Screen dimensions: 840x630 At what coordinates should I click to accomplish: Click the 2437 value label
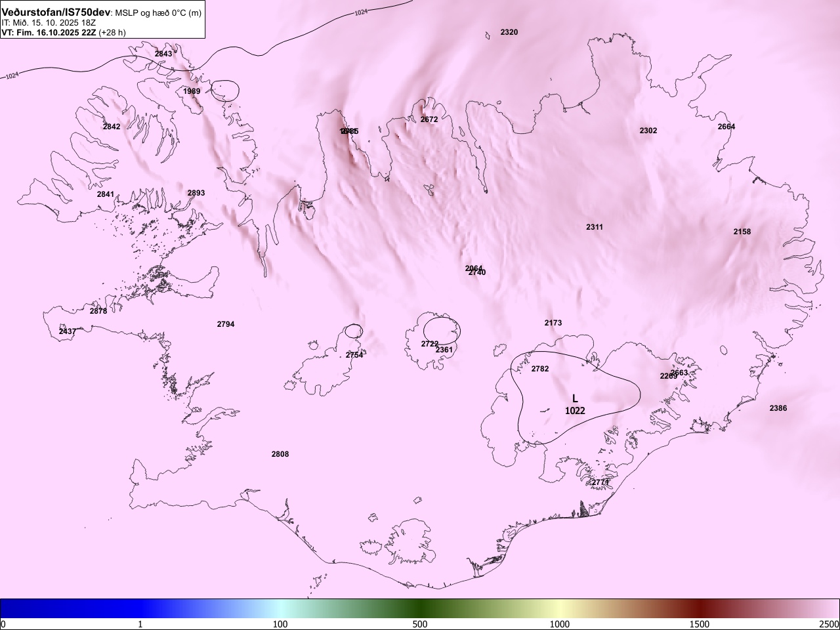[x=68, y=331]
